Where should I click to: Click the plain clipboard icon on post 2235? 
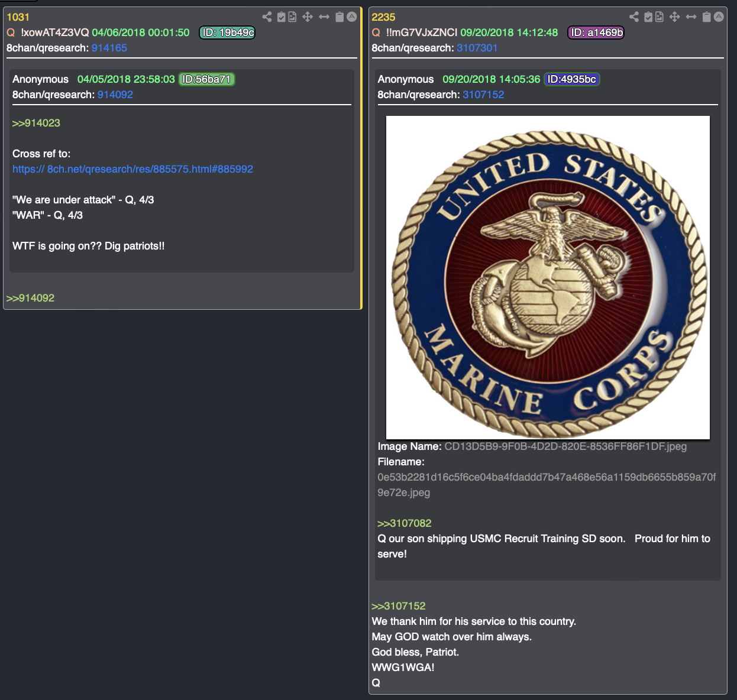pos(706,17)
